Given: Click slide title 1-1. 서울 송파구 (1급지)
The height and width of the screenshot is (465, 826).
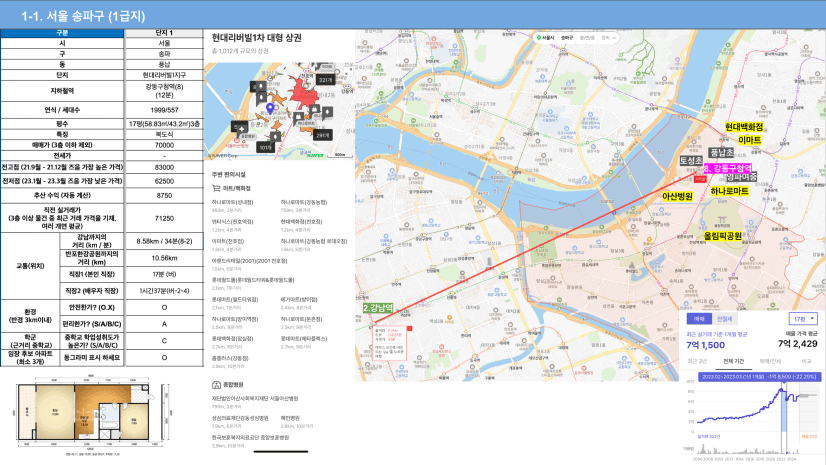Looking at the screenshot, I should pos(83,16).
